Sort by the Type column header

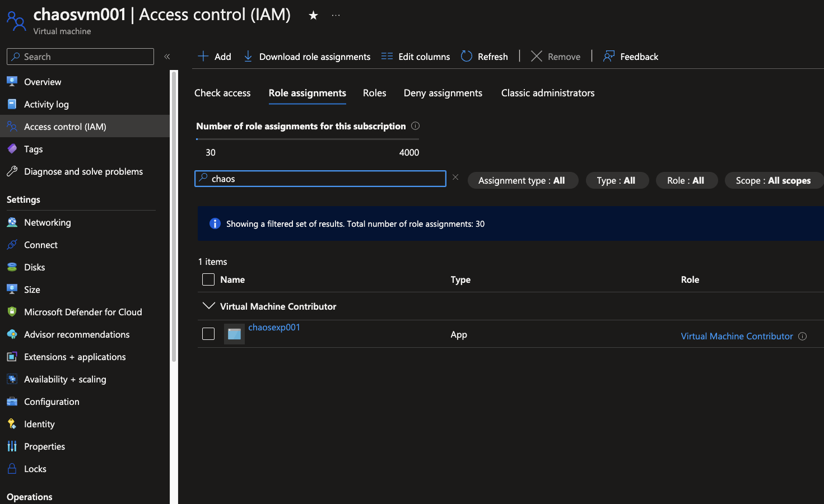[460, 279]
